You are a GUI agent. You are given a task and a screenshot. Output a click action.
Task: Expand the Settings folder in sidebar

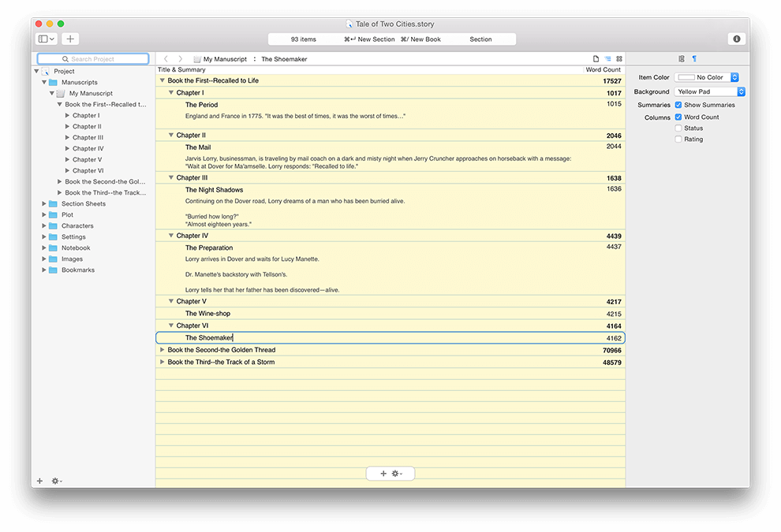[x=44, y=237]
